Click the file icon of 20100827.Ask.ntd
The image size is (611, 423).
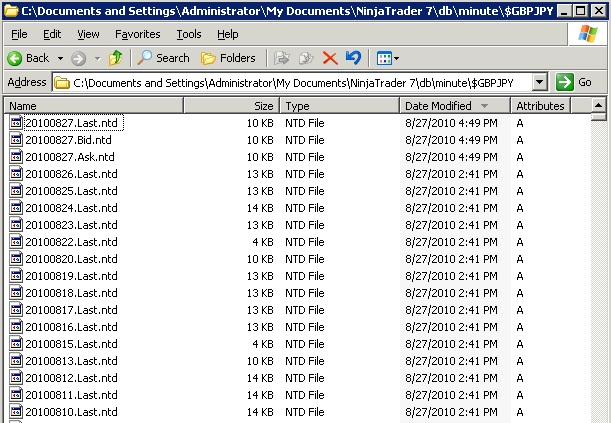(16, 157)
